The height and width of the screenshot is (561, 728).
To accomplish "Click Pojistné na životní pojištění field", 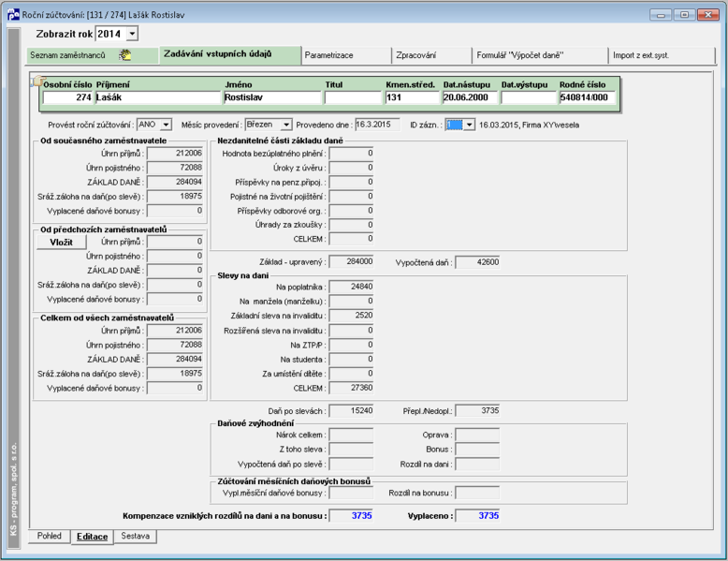I will coord(351,197).
